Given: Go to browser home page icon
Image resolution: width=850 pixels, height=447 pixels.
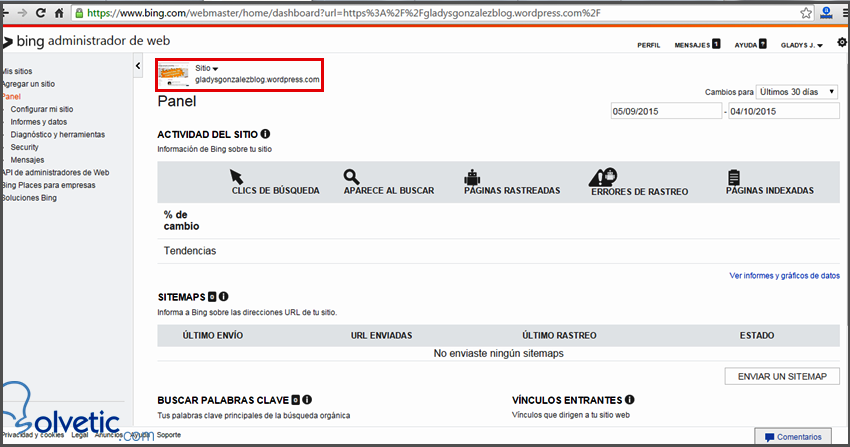Looking at the screenshot, I should tap(59, 12).
